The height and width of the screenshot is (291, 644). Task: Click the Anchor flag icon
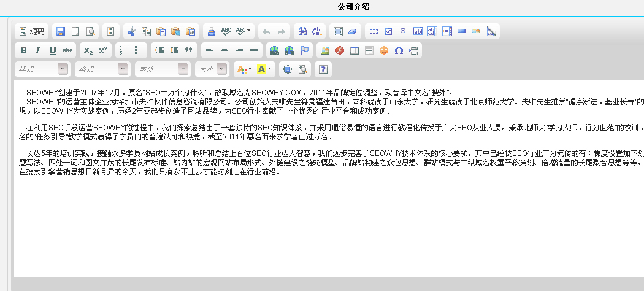pyautogui.click(x=304, y=50)
